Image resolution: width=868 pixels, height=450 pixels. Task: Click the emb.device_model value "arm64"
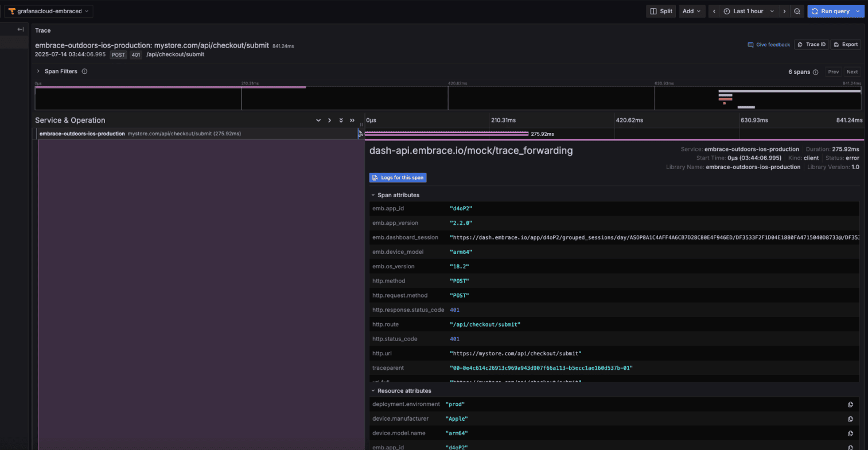click(461, 252)
